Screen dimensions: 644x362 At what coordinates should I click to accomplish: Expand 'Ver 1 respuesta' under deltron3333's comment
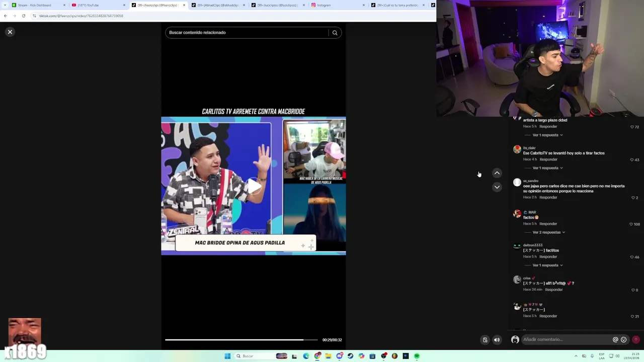(547, 265)
